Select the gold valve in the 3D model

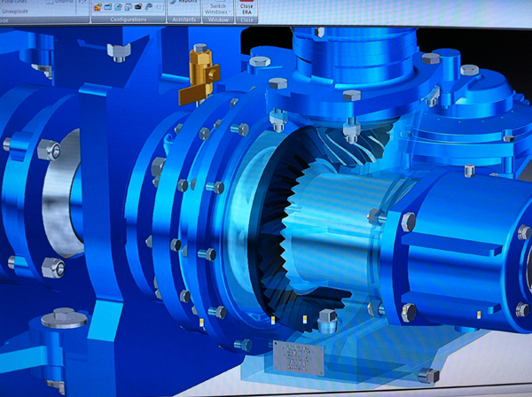[200, 75]
